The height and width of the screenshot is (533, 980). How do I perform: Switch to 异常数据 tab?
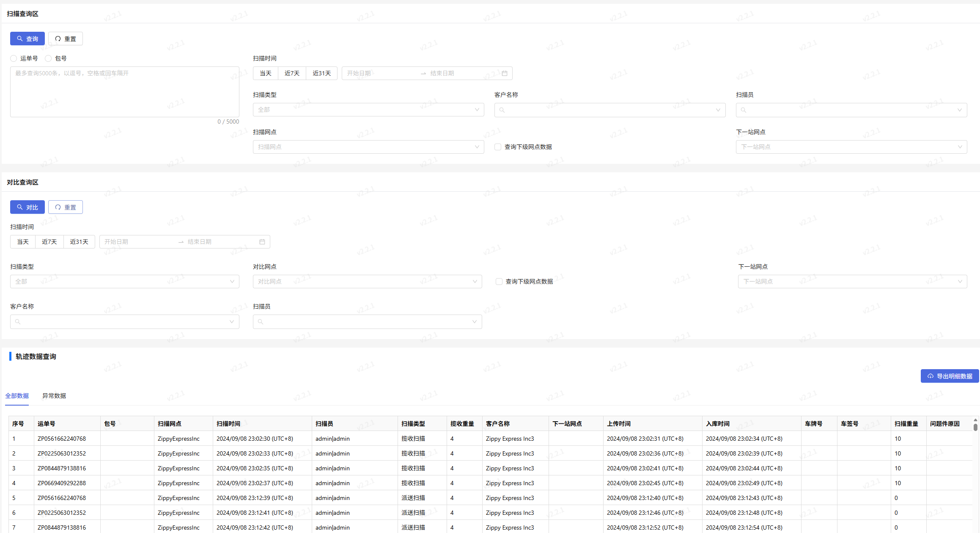54,396
